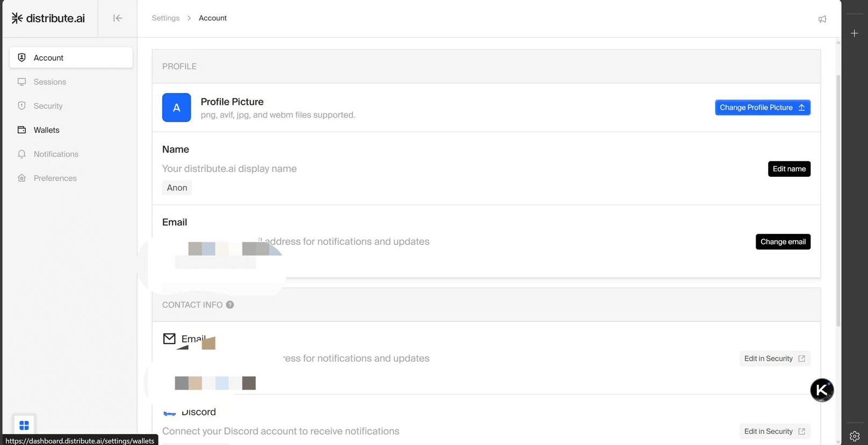Click Change Profile Picture button
This screenshot has width=868, height=445.
[763, 107]
